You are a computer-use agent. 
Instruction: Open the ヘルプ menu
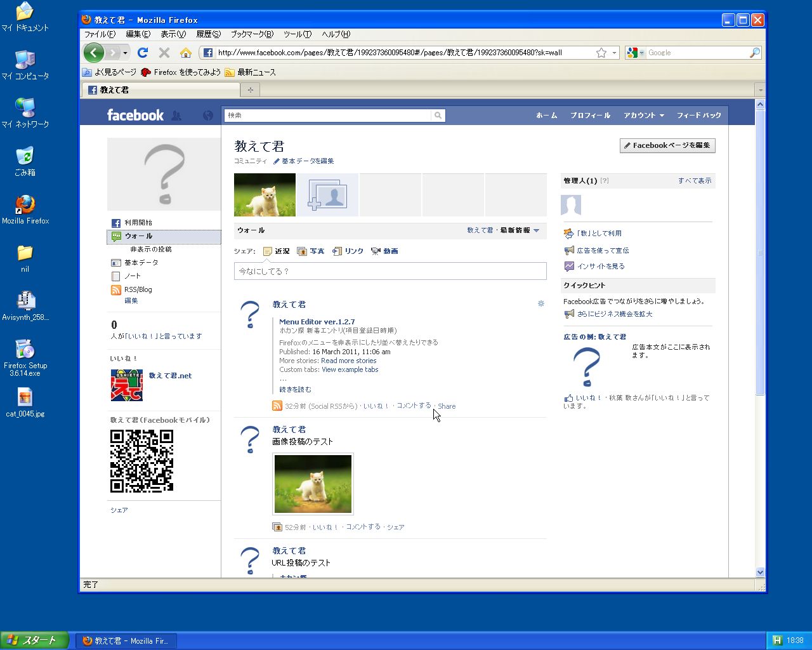[336, 34]
